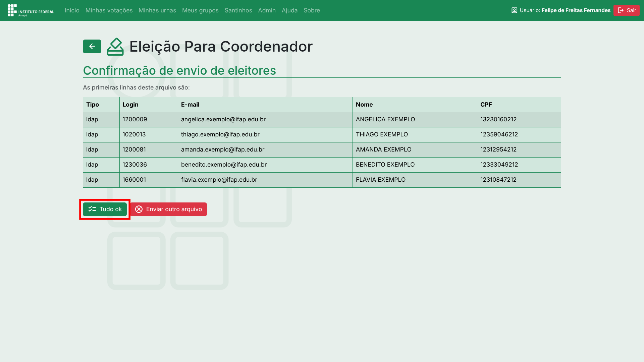Open Minhas urnas page
The width and height of the screenshot is (644, 362).
click(157, 10)
